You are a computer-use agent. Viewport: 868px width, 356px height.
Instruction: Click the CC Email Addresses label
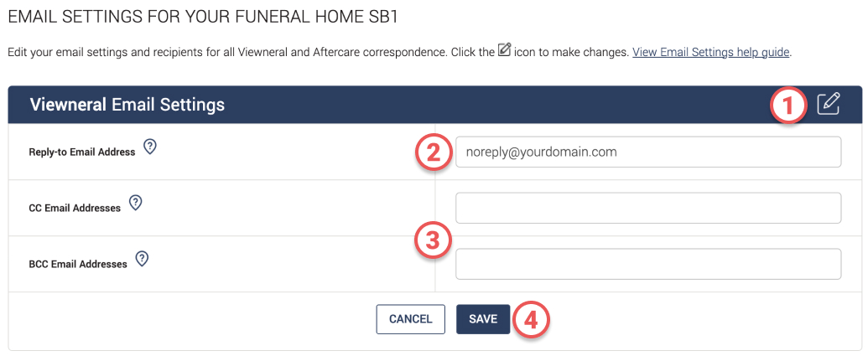[x=75, y=209]
